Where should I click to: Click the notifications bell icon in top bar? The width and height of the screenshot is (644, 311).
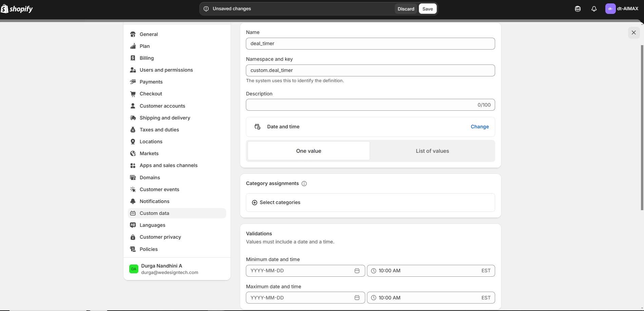point(594,9)
